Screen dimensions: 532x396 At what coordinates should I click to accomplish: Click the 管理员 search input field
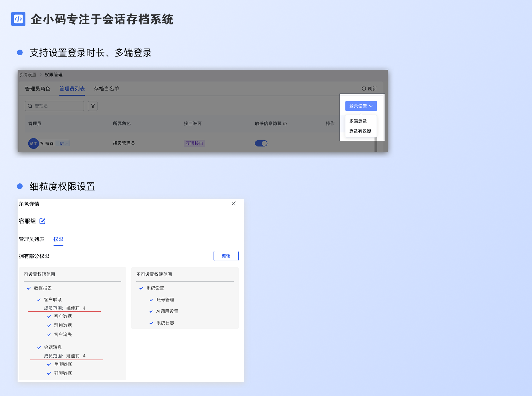tap(57, 106)
